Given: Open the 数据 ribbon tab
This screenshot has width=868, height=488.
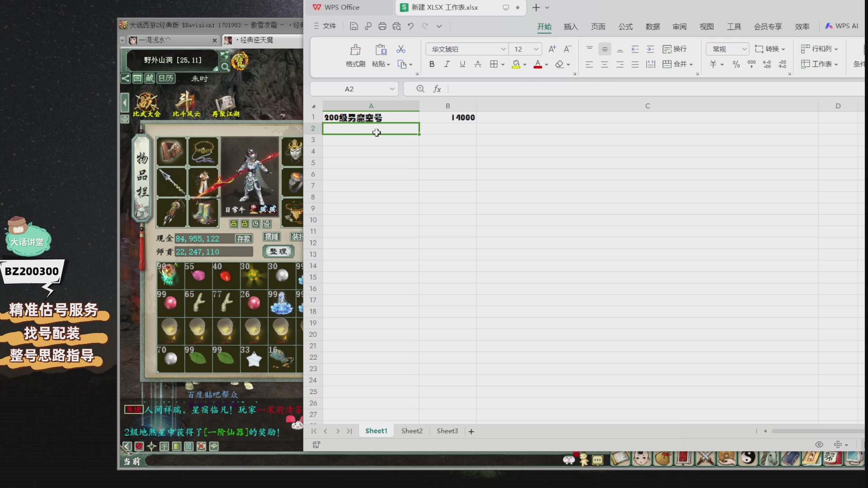Looking at the screenshot, I should [x=652, y=27].
